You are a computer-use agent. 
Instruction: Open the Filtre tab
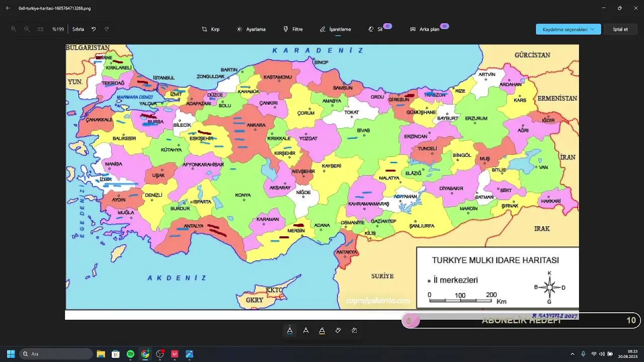(x=293, y=29)
